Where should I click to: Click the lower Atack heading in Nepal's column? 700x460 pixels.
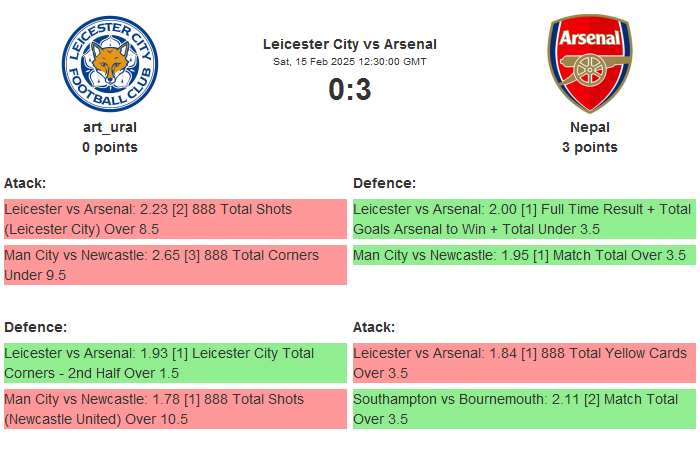tap(374, 327)
